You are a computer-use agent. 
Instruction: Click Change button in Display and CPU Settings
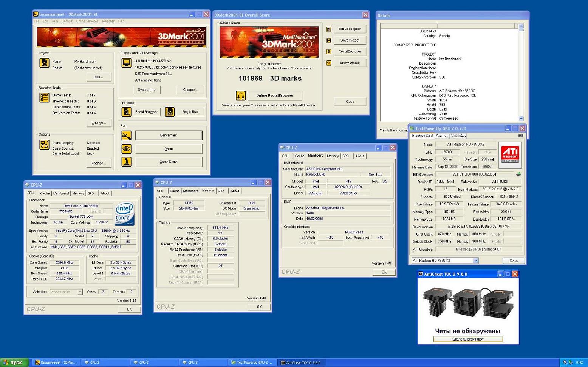(190, 90)
